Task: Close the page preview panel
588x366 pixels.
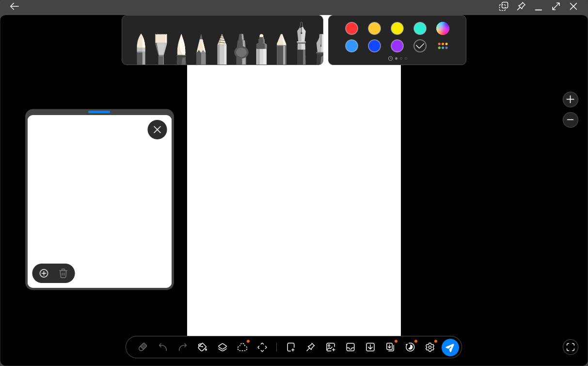Action: click(157, 130)
